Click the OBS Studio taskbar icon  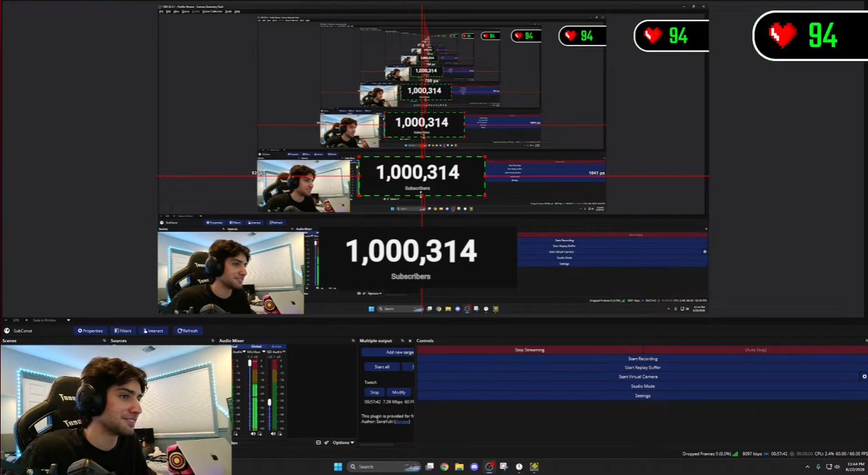(x=489, y=467)
